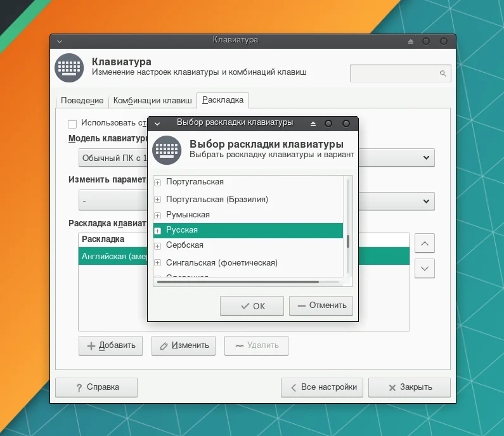Click the Отменить button

321,305
